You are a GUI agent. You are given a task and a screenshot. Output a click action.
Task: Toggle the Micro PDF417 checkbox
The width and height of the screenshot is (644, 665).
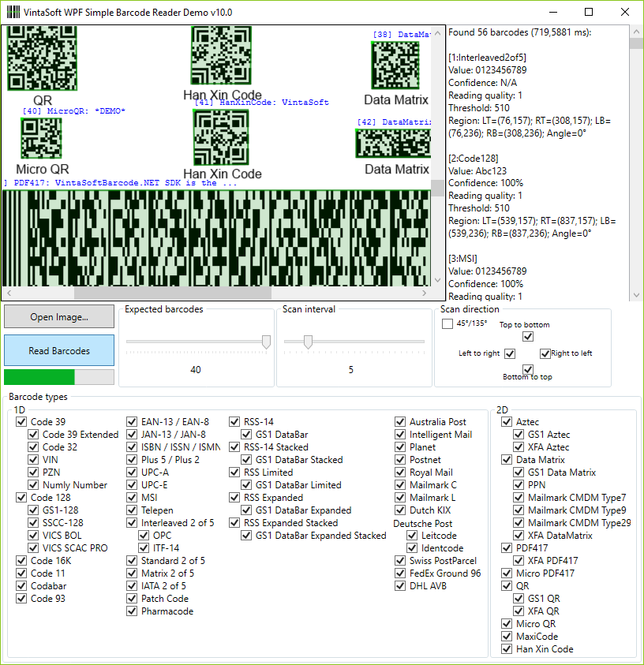[x=507, y=573]
